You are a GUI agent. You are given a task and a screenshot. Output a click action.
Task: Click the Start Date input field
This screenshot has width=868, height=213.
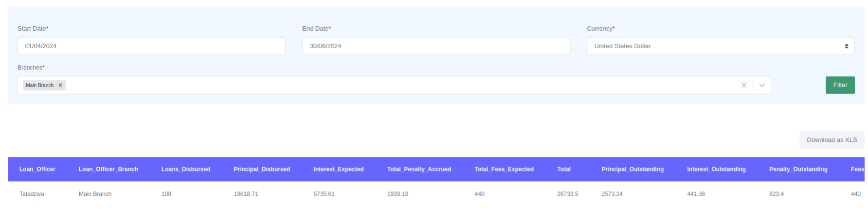[151, 46]
